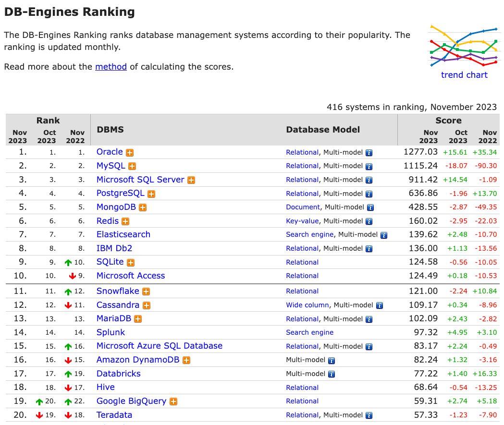Image resolution: width=504 pixels, height=425 pixels.
Task: Click the info icon in the Databricks row
Action: click(331, 374)
